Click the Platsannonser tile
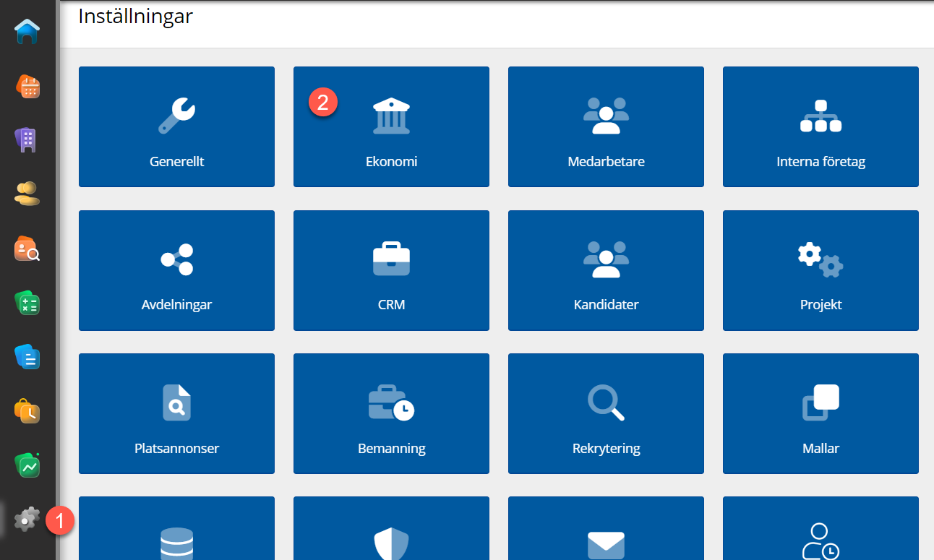 pos(176,413)
